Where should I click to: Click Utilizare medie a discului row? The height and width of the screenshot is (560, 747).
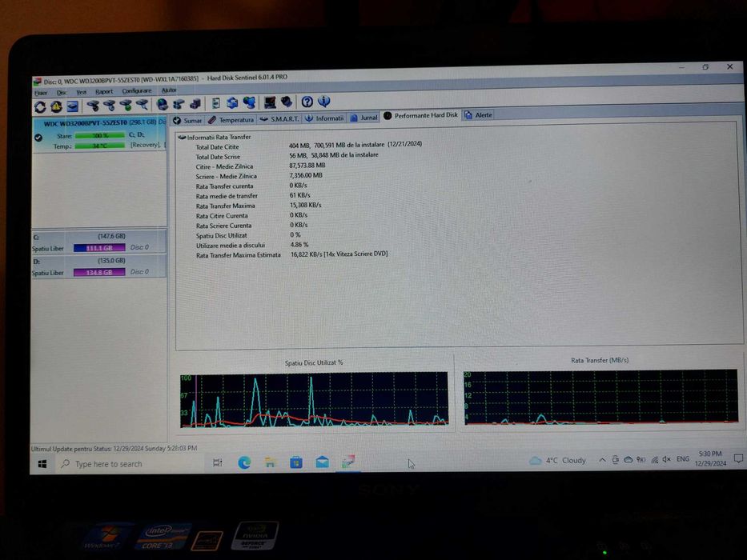(x=252, y=246)
